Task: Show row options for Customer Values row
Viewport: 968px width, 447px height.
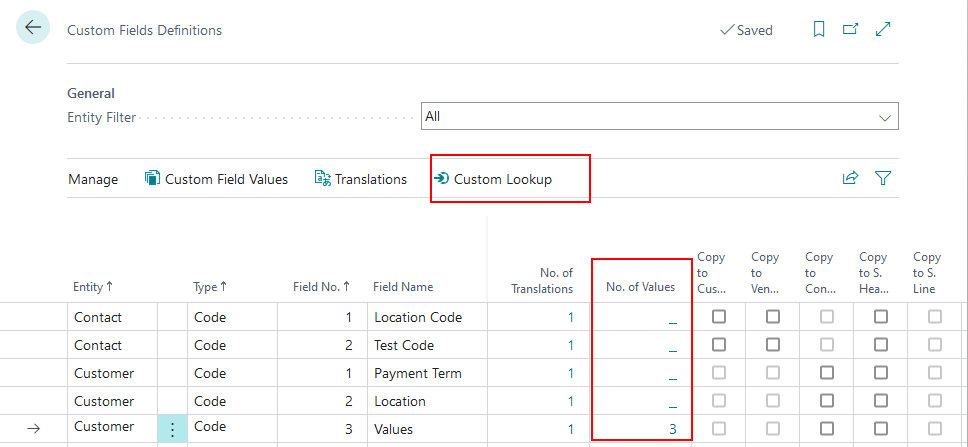Action: pyautogui.click(x=172, y=429)
